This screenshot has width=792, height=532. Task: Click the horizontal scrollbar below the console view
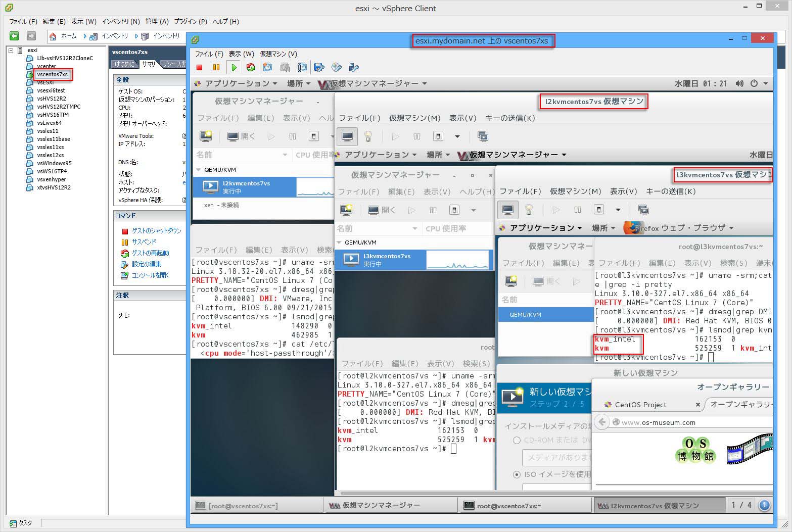tap(556, 493)
